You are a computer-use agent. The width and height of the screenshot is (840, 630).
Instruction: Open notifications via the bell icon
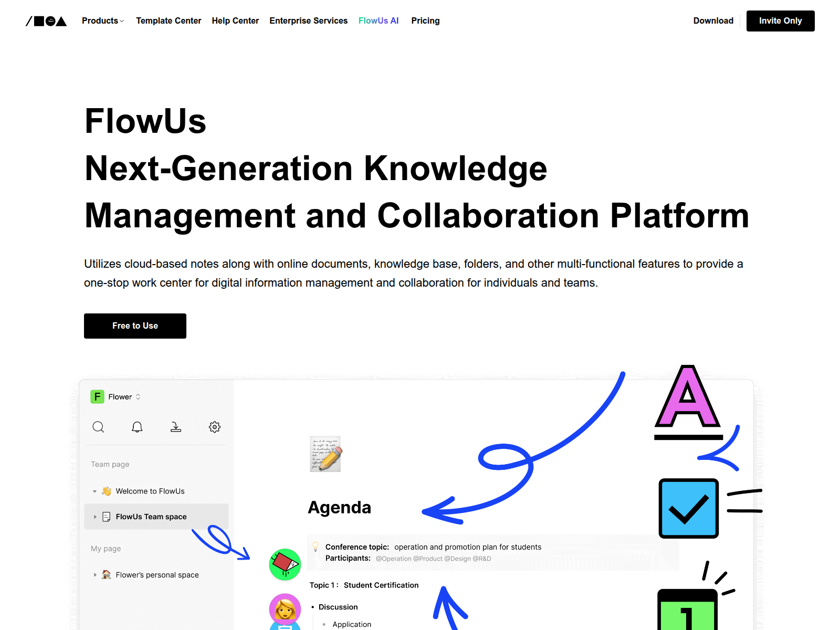[137, 427]
